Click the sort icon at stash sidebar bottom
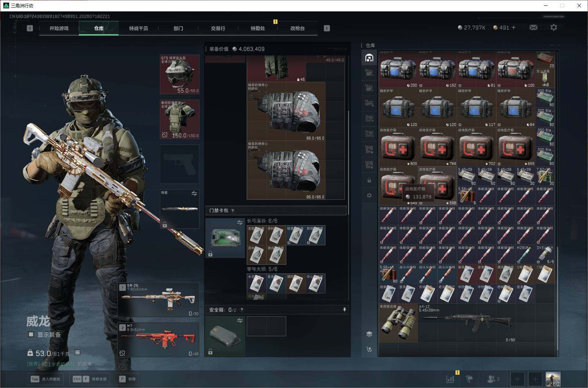This screenshot has width=588, height=388. [x=369, y=349]
